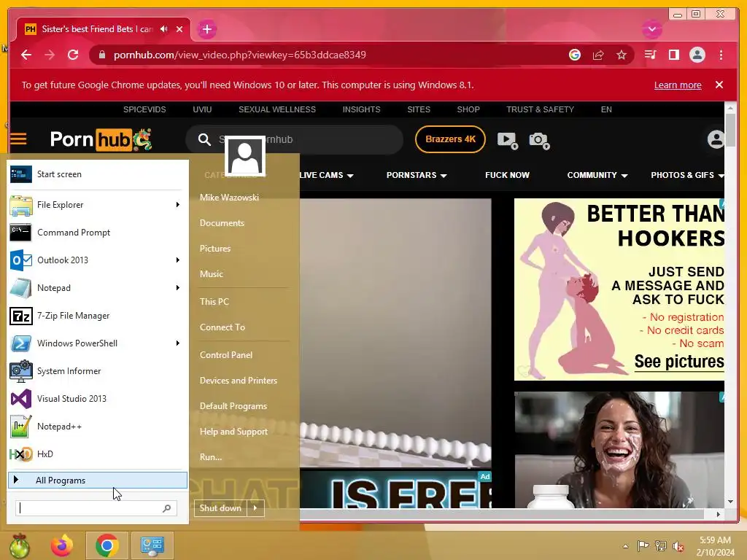Open Windows PowerShell
Screen dimensions: 747x560
click(x=98, y=343)
